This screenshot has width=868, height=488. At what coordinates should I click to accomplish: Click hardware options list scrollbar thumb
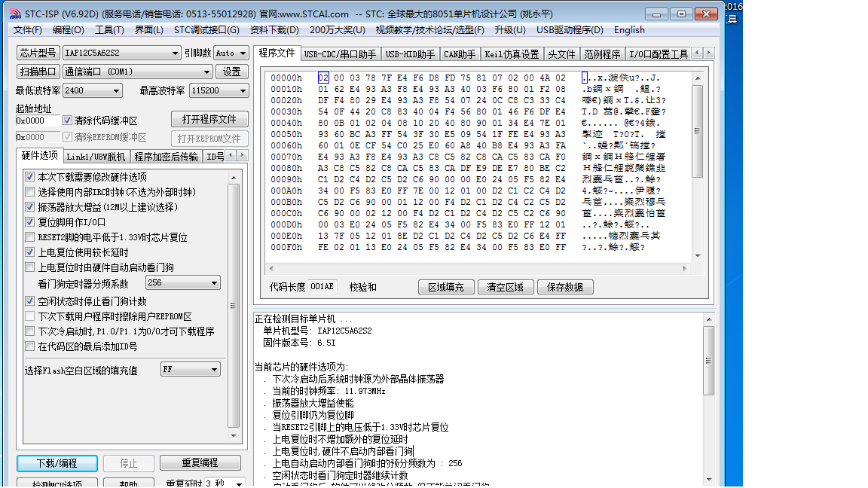tap(234, 306)
